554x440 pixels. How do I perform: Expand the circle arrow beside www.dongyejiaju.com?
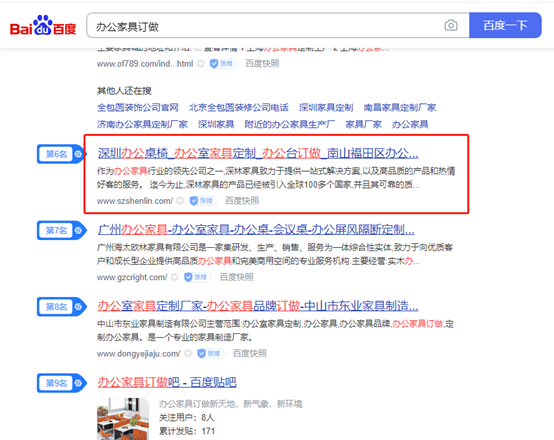[x=188, y=353]
